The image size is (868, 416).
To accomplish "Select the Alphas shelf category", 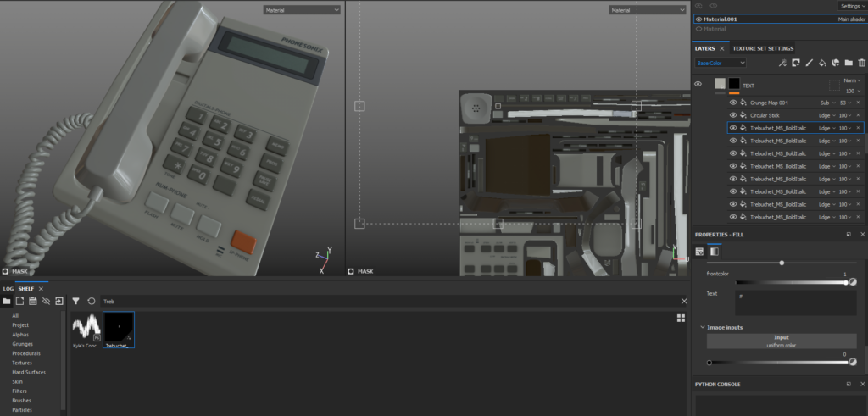I will 20,335.
